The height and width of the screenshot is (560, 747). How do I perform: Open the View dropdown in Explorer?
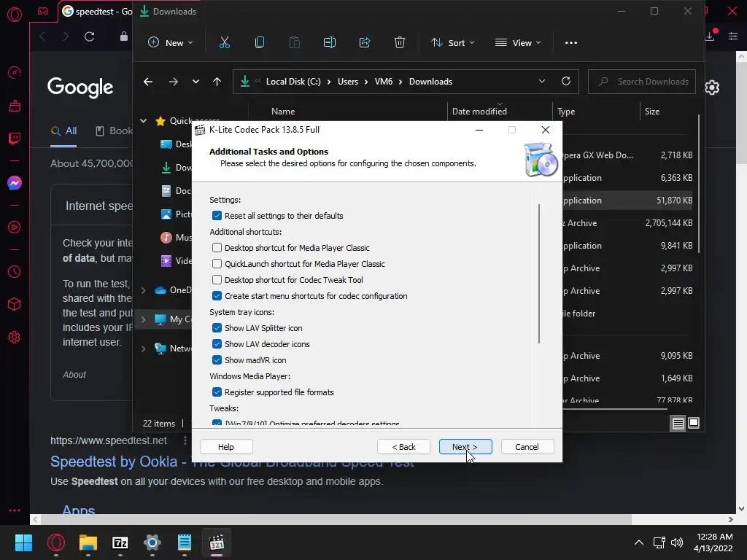click(518, 43)
